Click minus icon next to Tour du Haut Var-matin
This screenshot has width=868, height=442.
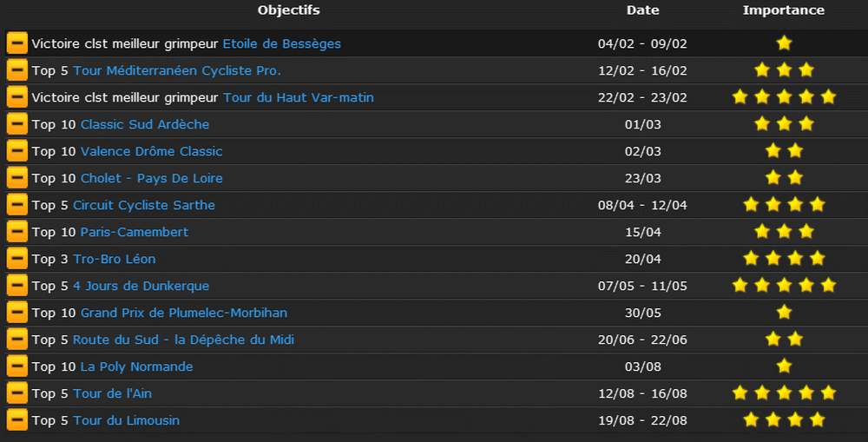pos(16,97)
